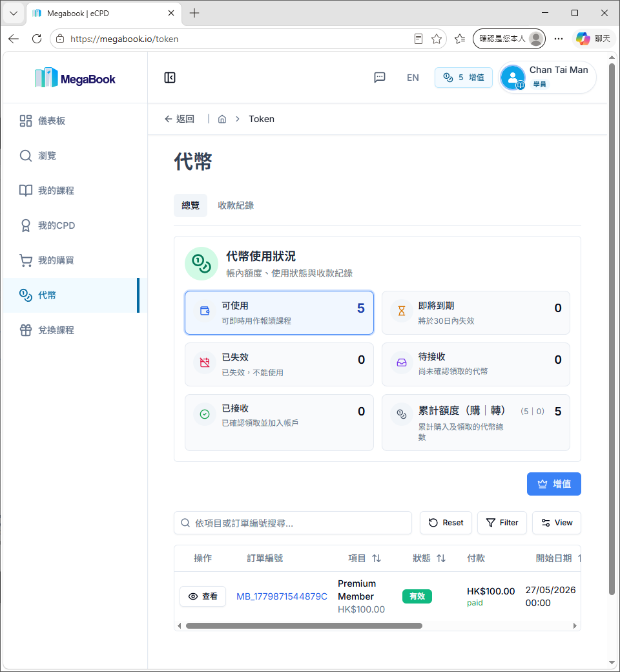Open the View options dropdown
The height and width of the screenshot is (672, 620).
557,523
